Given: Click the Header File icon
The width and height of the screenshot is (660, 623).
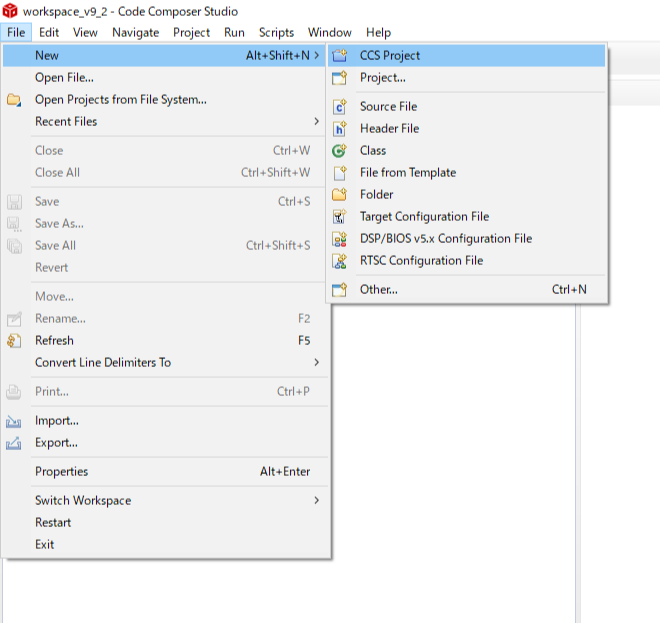Looking at the screenshot, I should click(340, 129).
